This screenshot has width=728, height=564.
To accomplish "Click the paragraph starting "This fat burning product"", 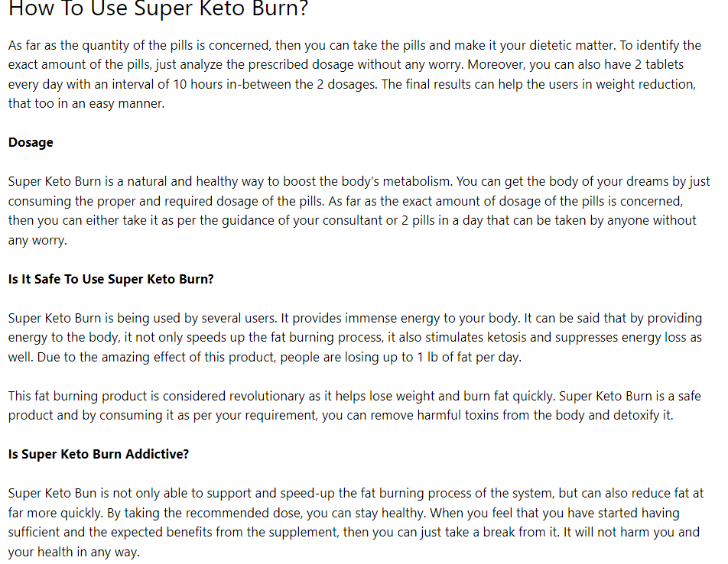I will (355, 405).
